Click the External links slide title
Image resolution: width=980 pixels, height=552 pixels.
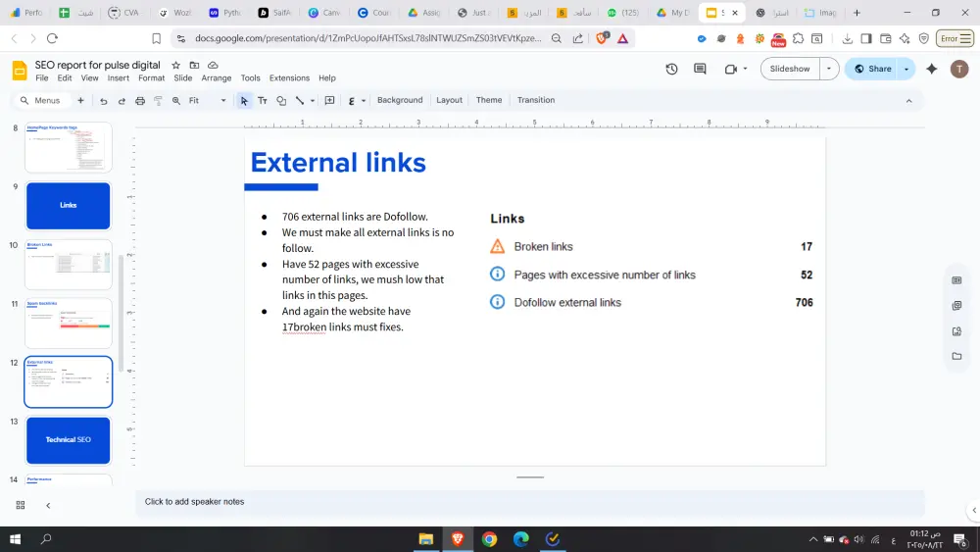(x=338, y=163)
